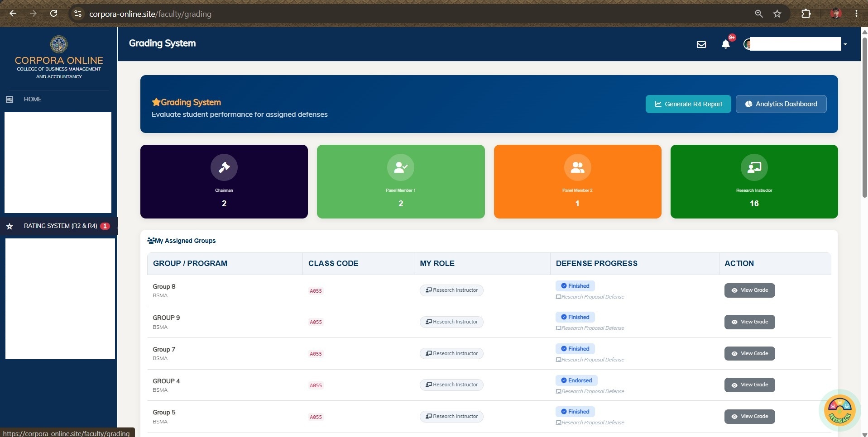
Task: Open the browser extensions puzzle icon
Action: [x=806, y=14]
